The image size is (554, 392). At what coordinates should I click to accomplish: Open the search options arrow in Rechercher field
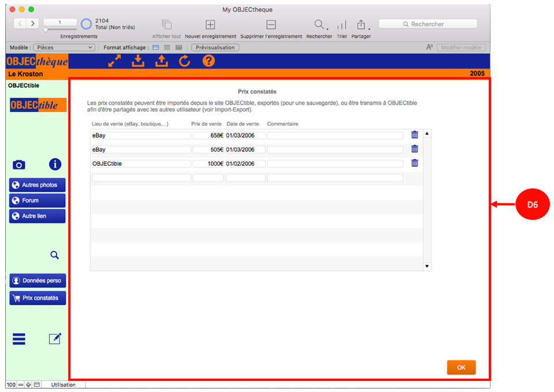pos(406,24)
